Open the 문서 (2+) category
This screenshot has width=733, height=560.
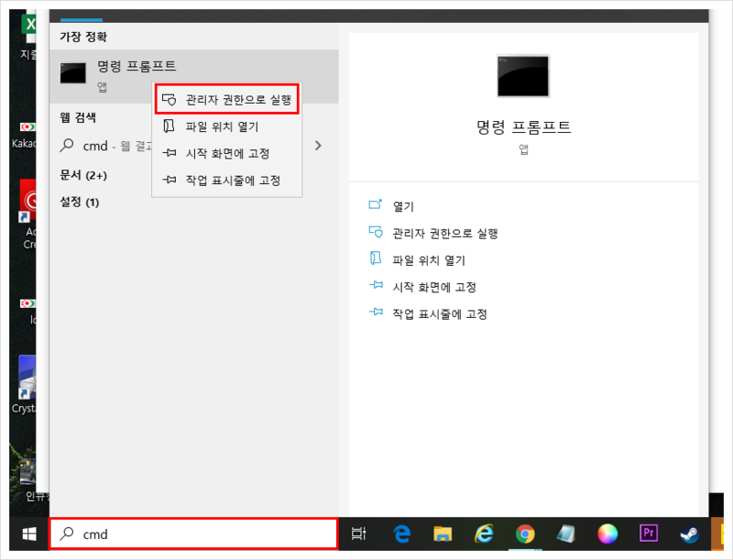pos(83,175)
